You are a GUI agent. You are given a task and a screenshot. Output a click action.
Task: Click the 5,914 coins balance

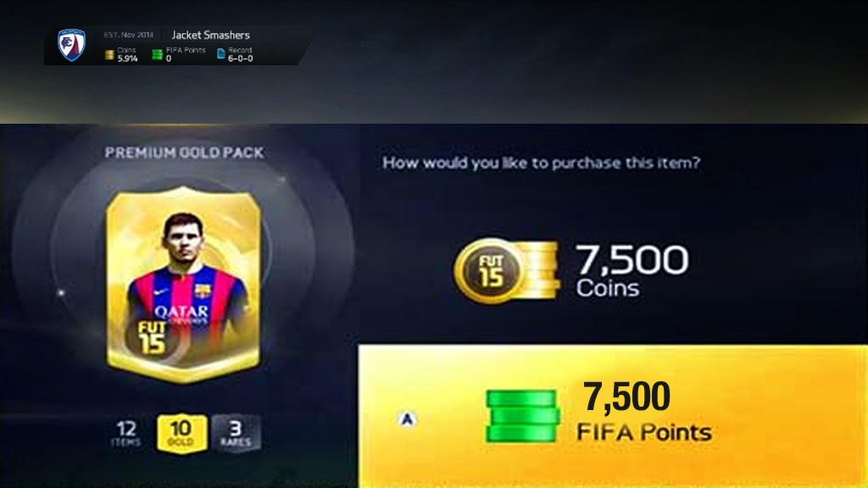(127, 58)
